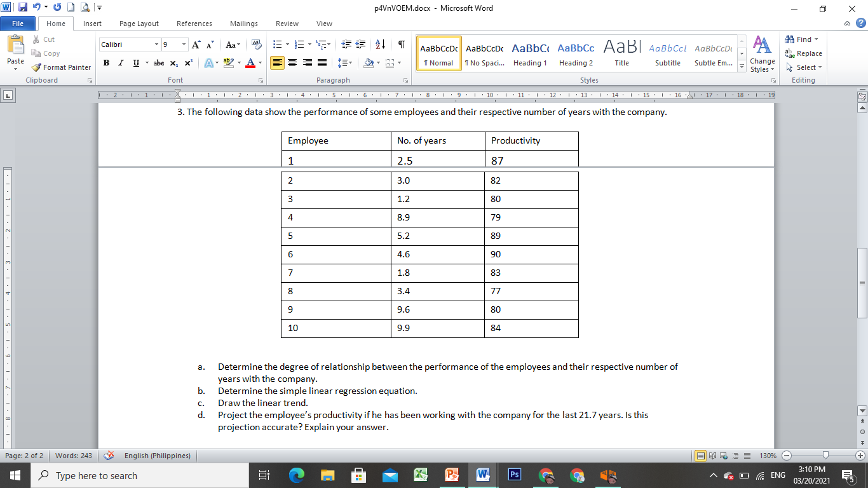Toggle center text alignment
This screenshot has width=868, height=488.
click(292, 63)
